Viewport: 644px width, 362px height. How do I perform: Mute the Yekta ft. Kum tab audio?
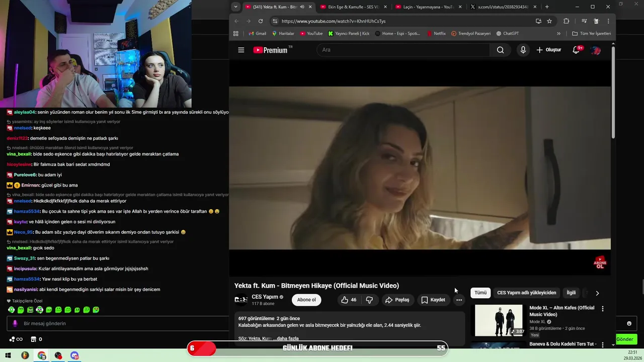point(302,7)
